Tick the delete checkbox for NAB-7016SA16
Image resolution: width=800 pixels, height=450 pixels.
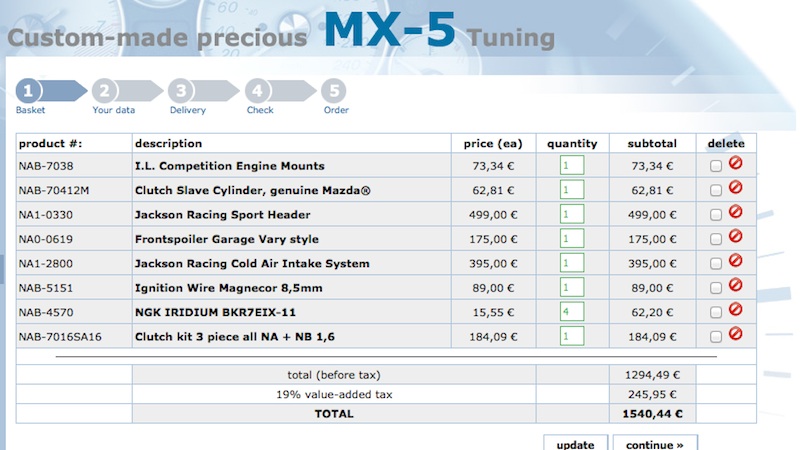pyautogui.click(x=716, y=337)
